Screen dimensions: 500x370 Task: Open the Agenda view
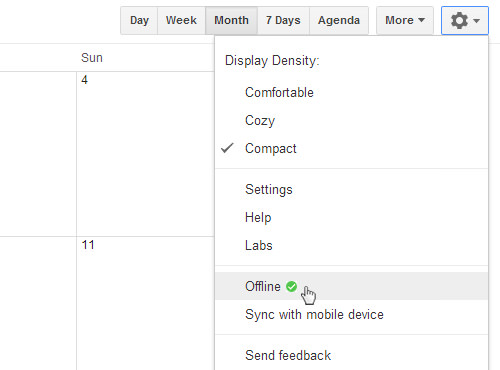[x=339, y=20]
